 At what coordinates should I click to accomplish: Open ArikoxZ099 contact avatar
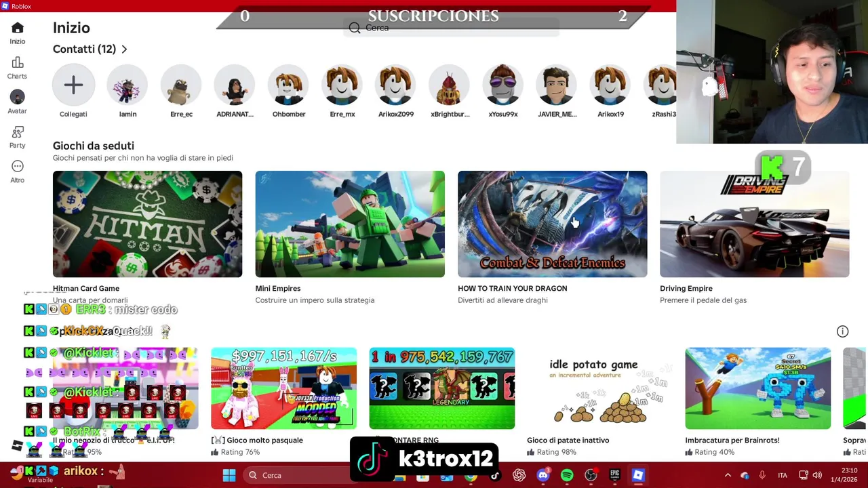(x=396, y=85)
